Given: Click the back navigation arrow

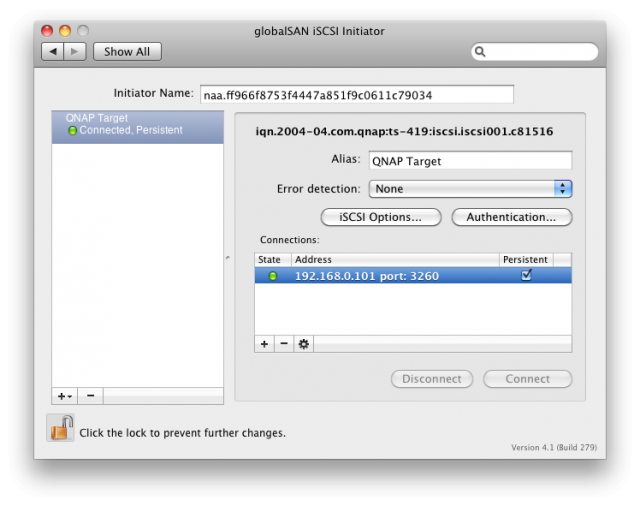Looking at the screenshot, I should pyautogui.click(x=53, y=52).
